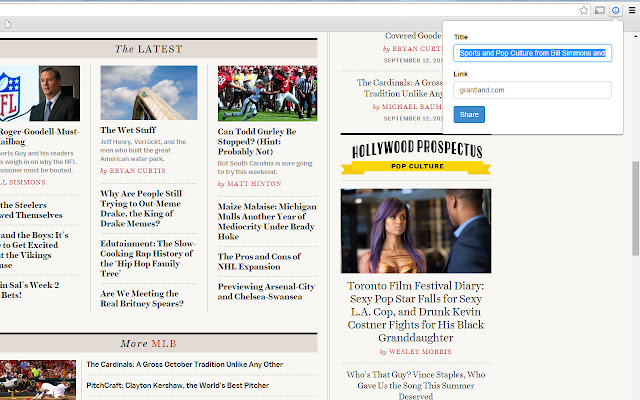Open The Pros and Cons of NHL Expansion
The height and width of the screenshot is (400, 640).
point(259,261)
